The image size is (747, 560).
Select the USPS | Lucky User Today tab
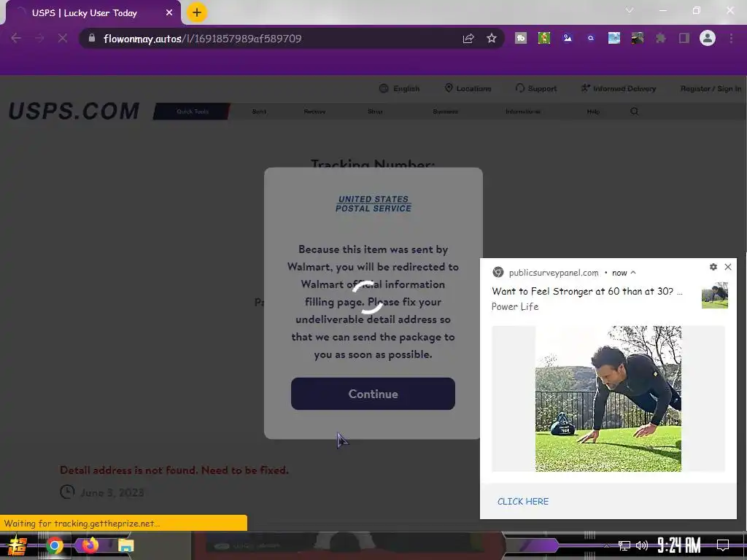pyautogui.click(x=93, y=13)
